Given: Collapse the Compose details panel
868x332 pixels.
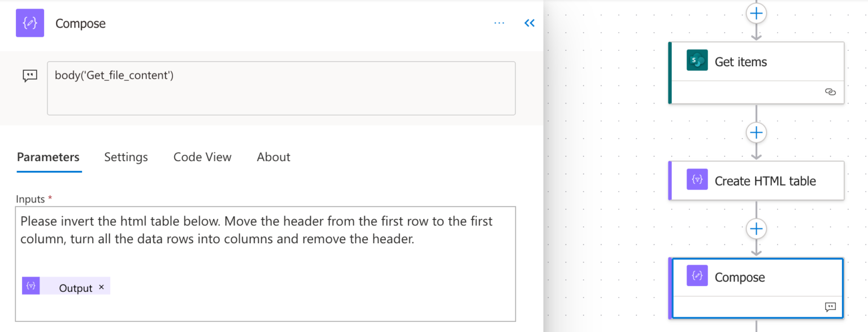Looking at the screenshot, I should tap(530, 23).
